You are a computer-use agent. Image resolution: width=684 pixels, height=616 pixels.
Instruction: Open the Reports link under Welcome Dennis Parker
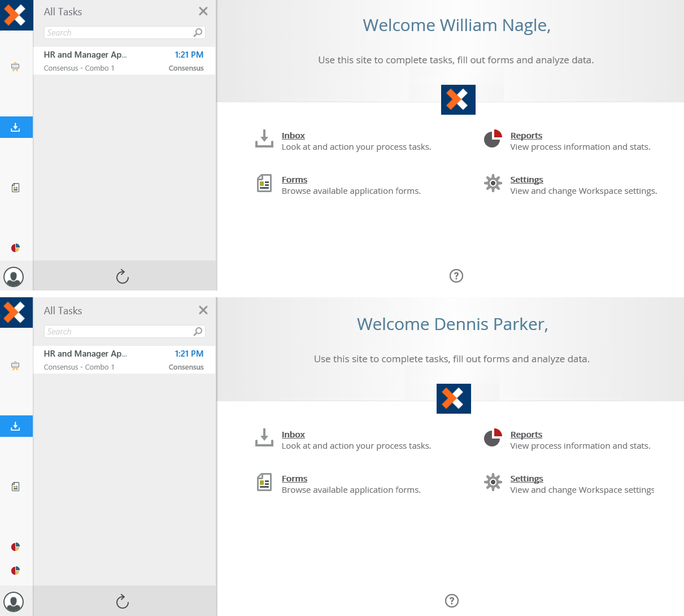[526, 435]
